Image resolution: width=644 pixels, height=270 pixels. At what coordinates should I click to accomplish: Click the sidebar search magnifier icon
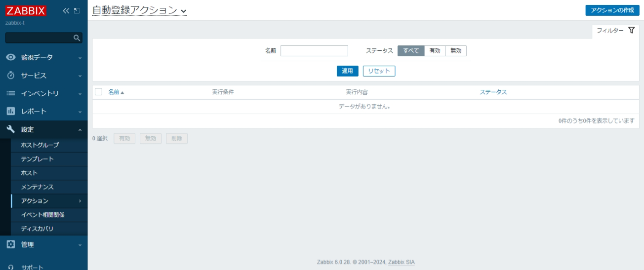click(77, 38)
